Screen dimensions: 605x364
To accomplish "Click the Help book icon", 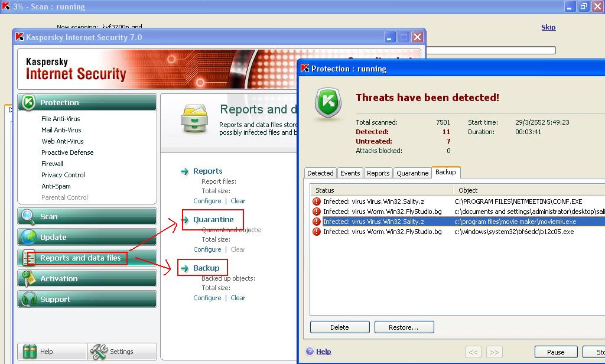I will [x=30, y=351].
